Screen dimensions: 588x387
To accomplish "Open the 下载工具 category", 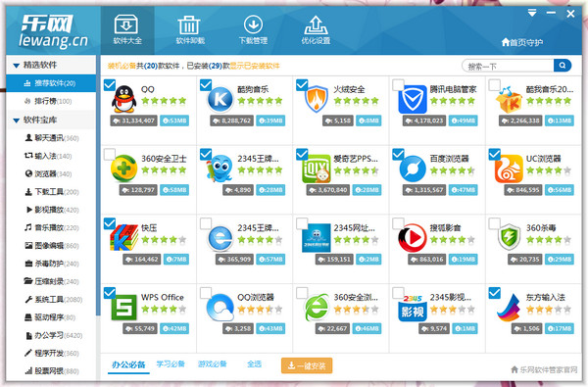I will [51, 192].
